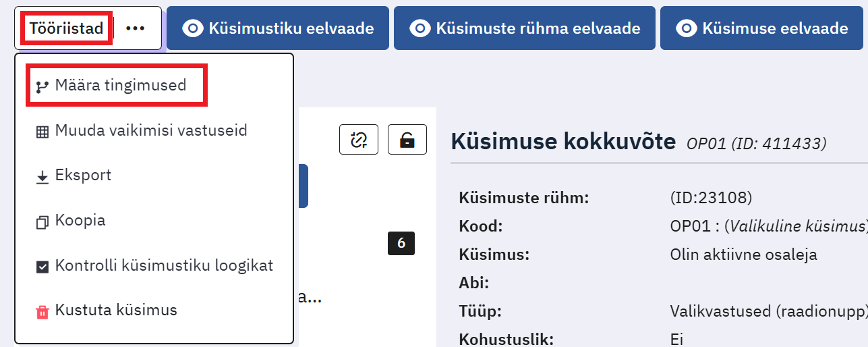868x347 pixels.
Task: Select Kustuta küsimus to delete the question
Action: coord(116,311)
